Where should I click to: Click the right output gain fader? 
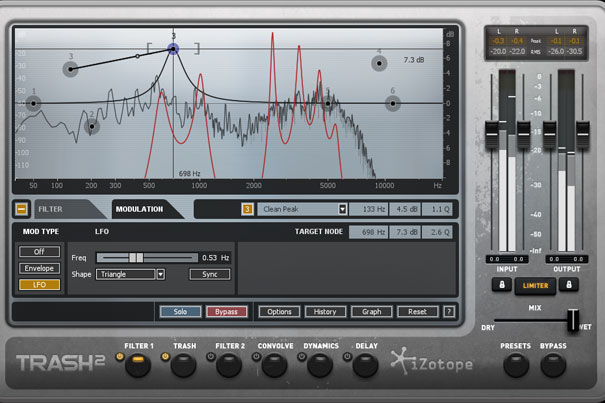click(583, 135)
